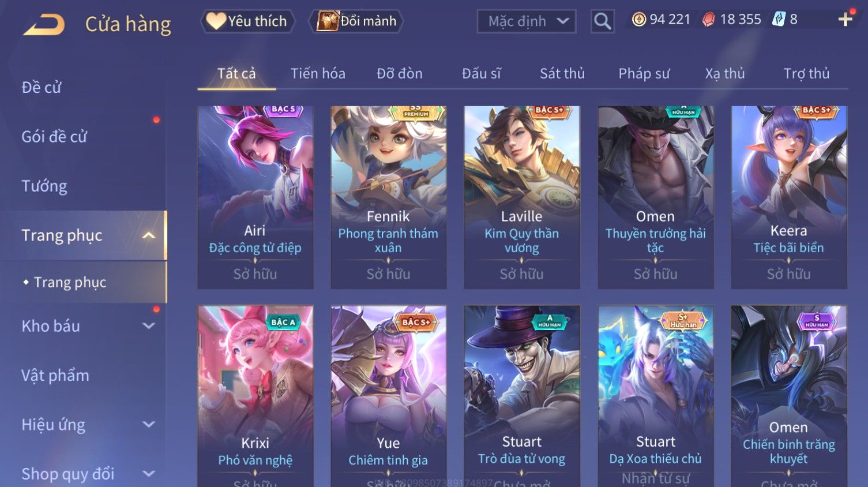Open the Mặc định sort dropdown
The image size is (868, 487).
tap(527, 21)
